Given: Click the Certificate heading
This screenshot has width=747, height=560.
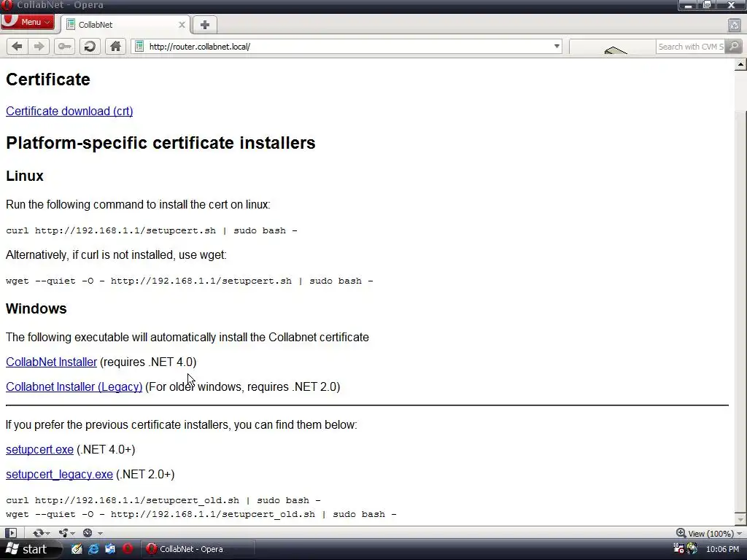Looking at the screenshot, I should click(x=48, y=79).
